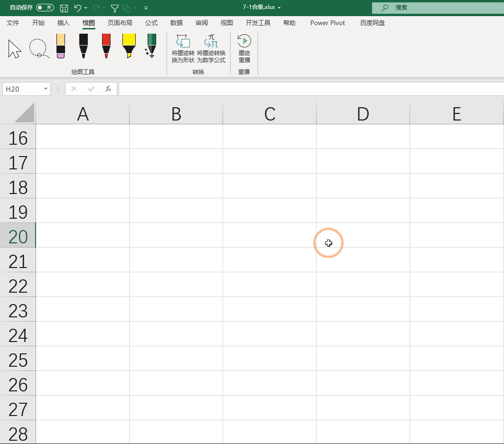504x444 pixels.
Task: Switch to the 帮助 tab
Action: tap(289, 23)
